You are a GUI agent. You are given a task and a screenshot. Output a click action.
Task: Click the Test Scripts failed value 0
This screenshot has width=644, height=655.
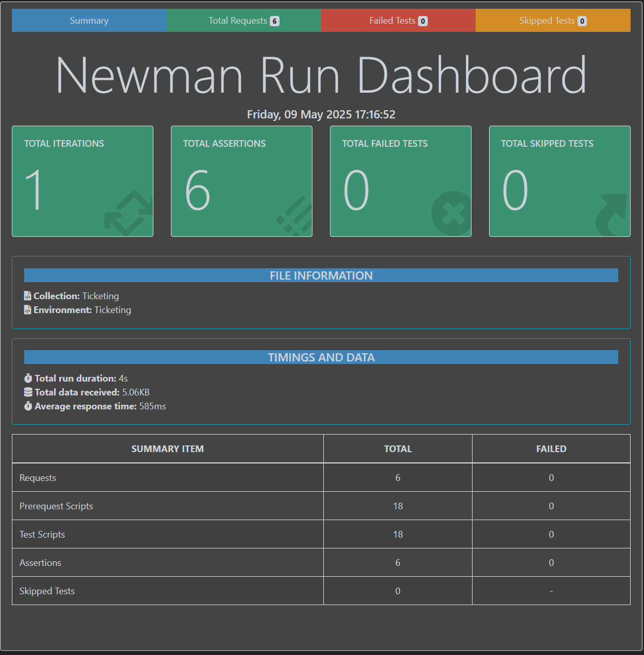(551, 535)
